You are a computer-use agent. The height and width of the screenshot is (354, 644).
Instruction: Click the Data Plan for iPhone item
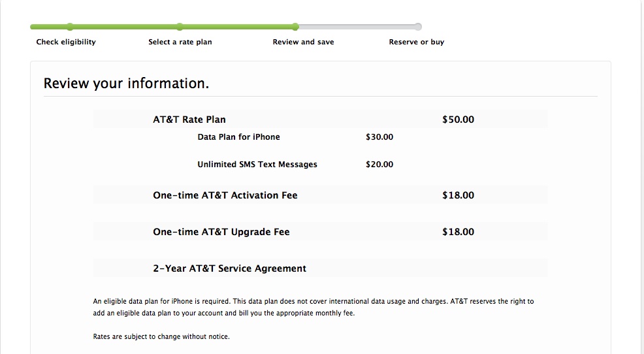(238, 137)
